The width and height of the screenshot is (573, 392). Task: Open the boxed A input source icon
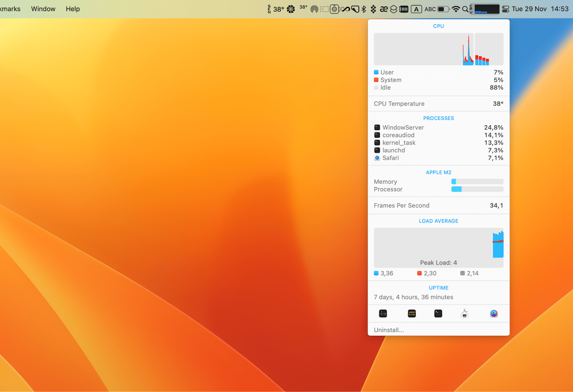[x=416, y=9]
